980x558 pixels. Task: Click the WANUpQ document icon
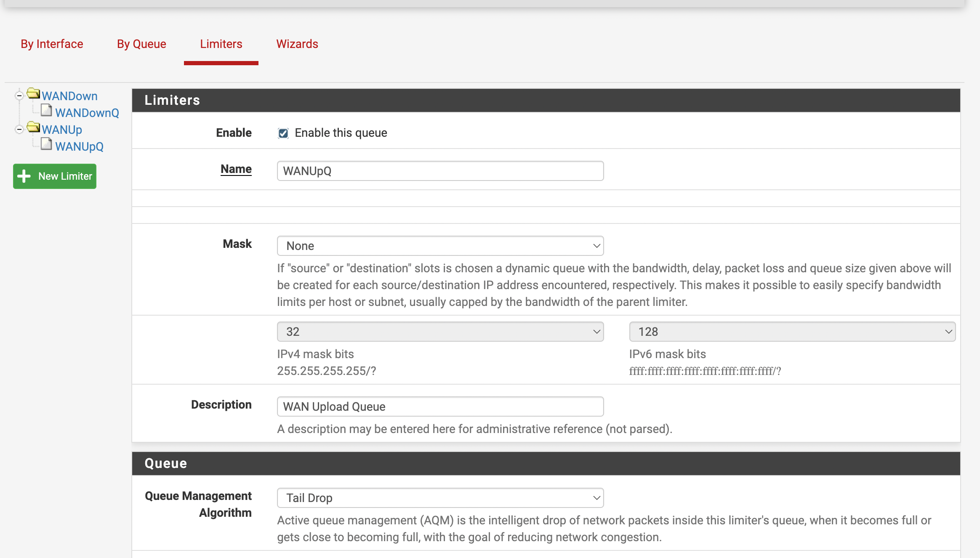(46, 144)
